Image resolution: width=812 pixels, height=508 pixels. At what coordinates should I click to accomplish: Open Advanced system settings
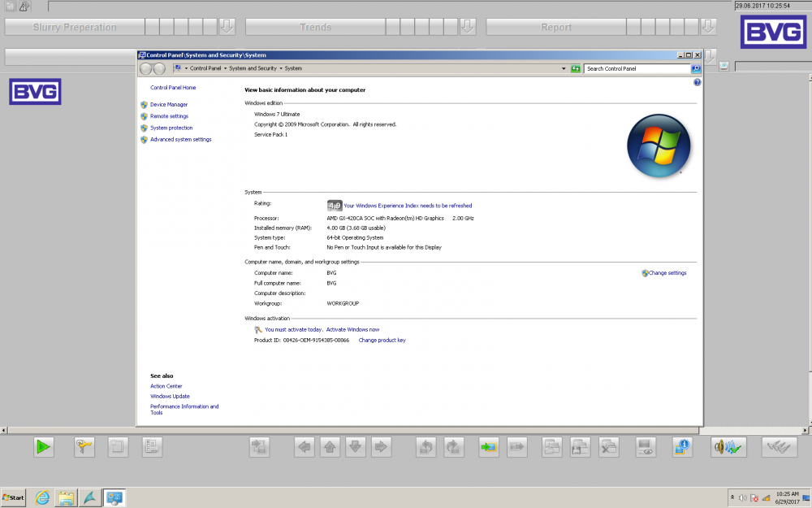[x=181, y=140]
